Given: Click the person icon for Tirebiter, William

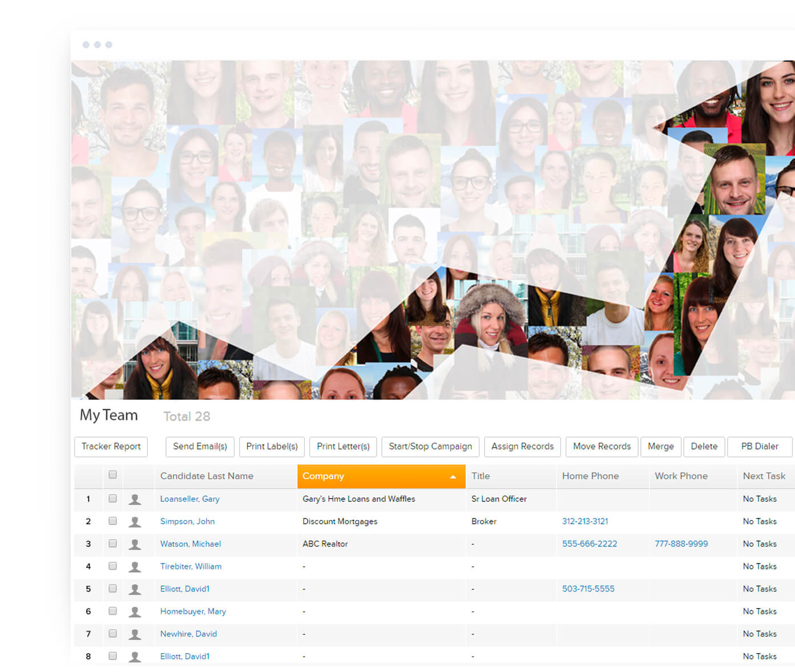Looking at the screenshot, I should [x=135, y=566].
